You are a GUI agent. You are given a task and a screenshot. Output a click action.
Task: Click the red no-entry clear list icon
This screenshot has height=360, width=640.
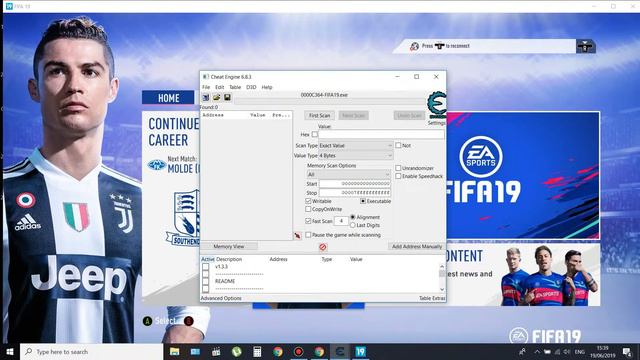point(322,247)
